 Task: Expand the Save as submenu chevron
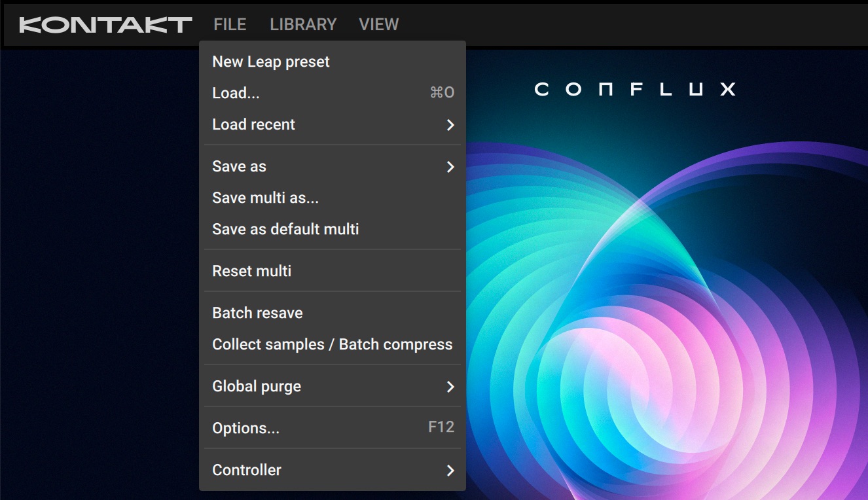(450, 167)
